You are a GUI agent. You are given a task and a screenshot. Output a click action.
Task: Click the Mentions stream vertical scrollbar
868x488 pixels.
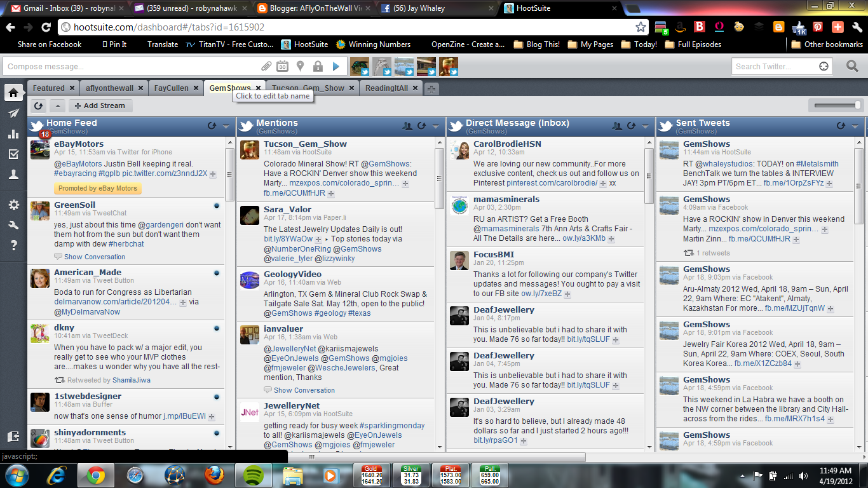439,178
